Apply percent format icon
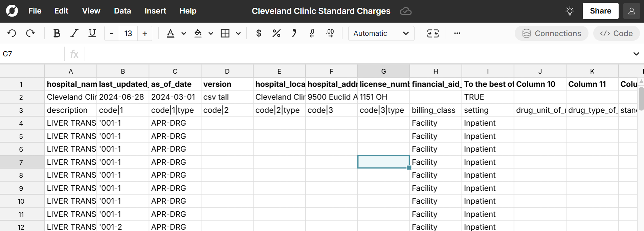 276,33
